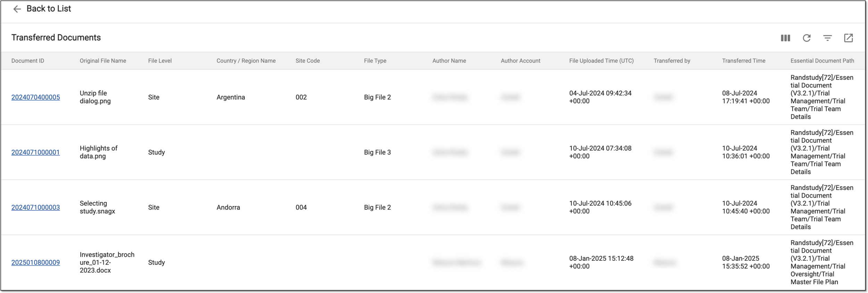Click the File Level column header
This screenshot has height=293, width=868.
pos(160,61)
